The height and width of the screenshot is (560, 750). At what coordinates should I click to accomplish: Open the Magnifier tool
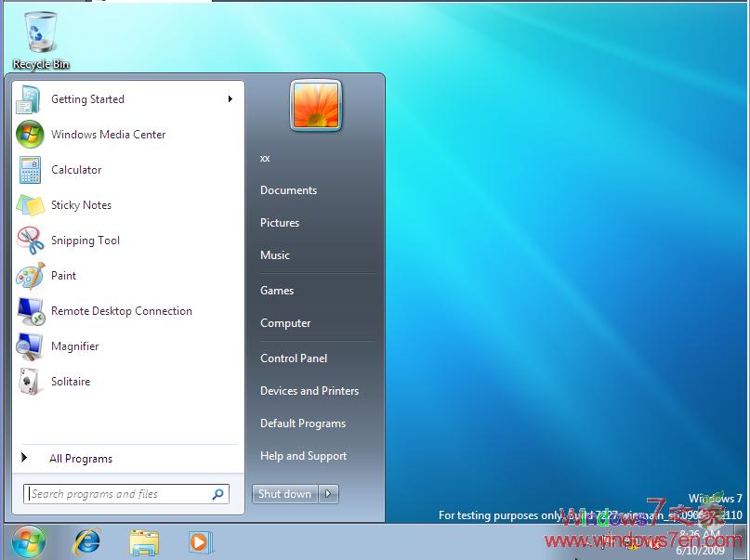pyautogui.click(x=75, y=346)
